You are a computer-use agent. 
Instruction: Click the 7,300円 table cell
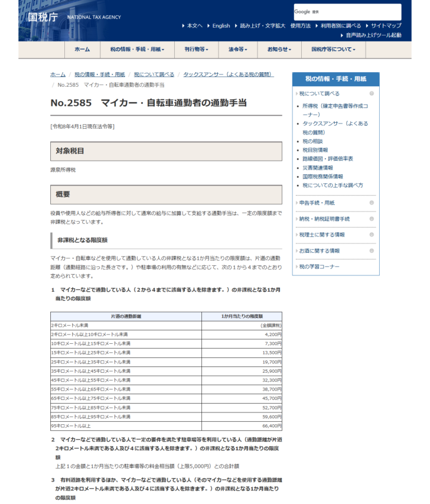click(x=242, y=344)
